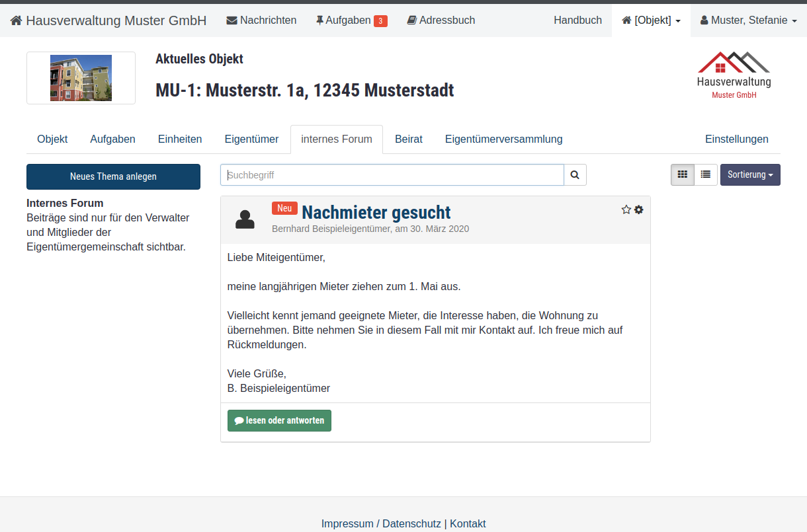Click the author avatar icon

(245, 219)
